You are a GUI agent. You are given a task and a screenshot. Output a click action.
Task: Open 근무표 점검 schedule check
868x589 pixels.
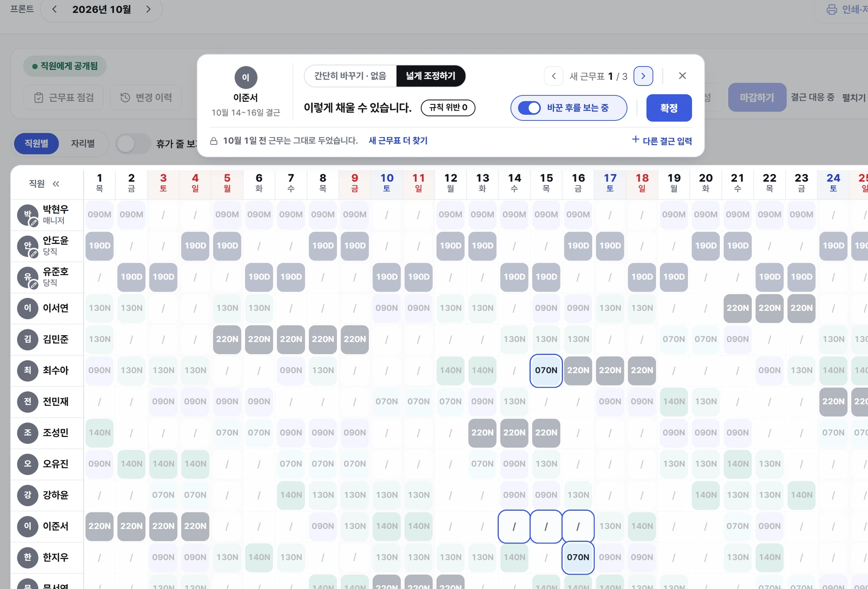tap(64, 97)
